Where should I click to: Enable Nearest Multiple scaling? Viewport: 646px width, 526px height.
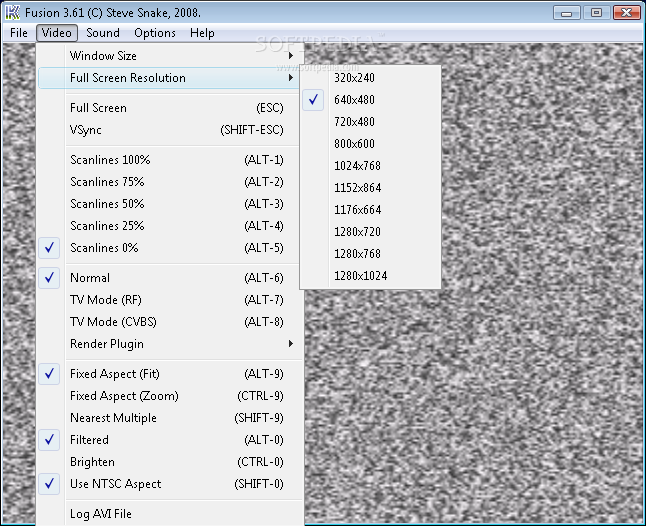tap(171, 418)
